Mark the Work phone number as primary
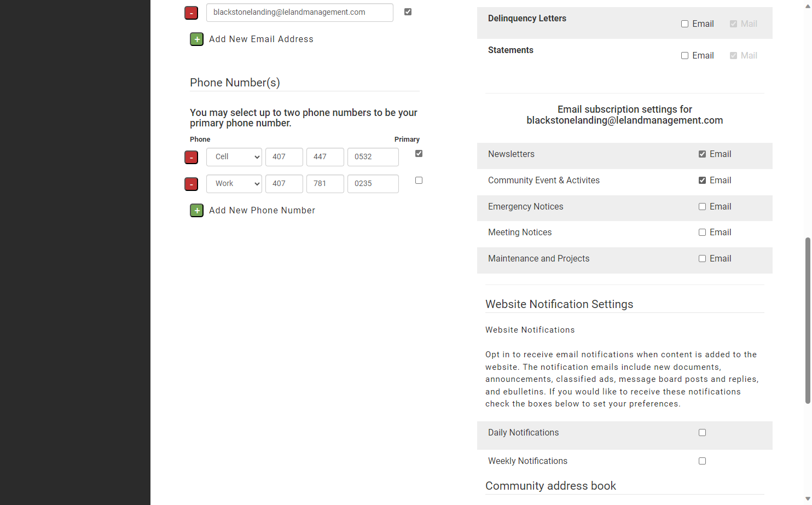This screenshot has width=812, height=505. click(419, 181)
